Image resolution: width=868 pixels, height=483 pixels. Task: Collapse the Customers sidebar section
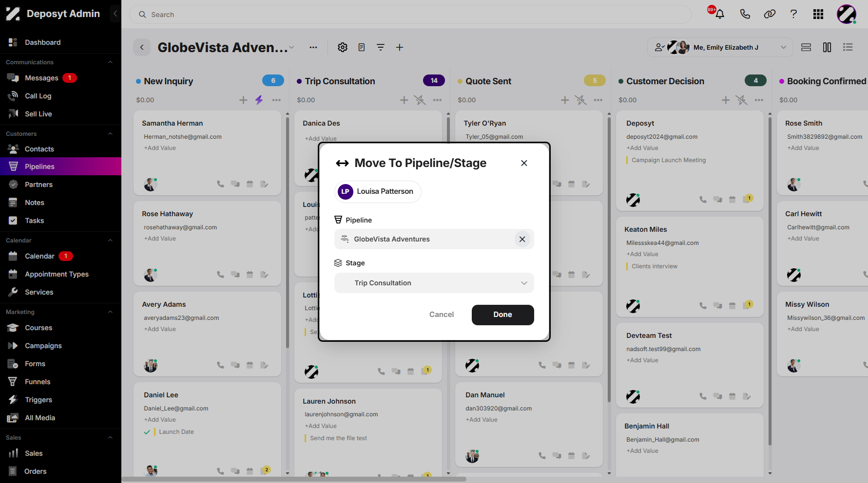[110, 133]
